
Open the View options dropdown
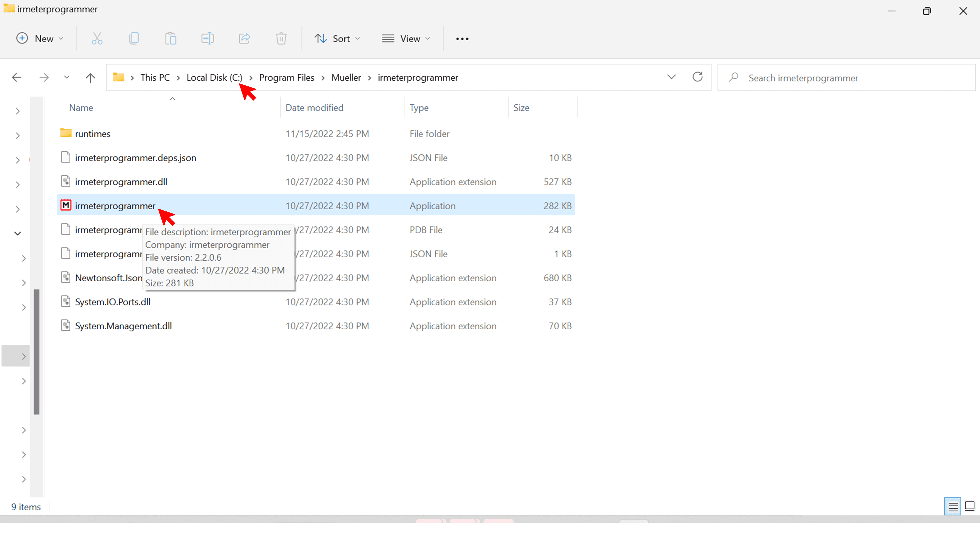coord(406,38)
